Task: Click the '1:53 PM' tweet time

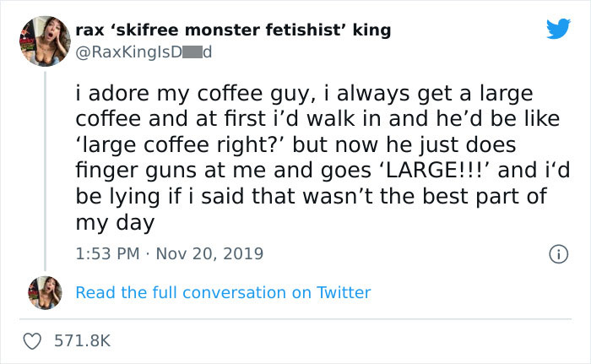Action: click(x=106, y=253)
